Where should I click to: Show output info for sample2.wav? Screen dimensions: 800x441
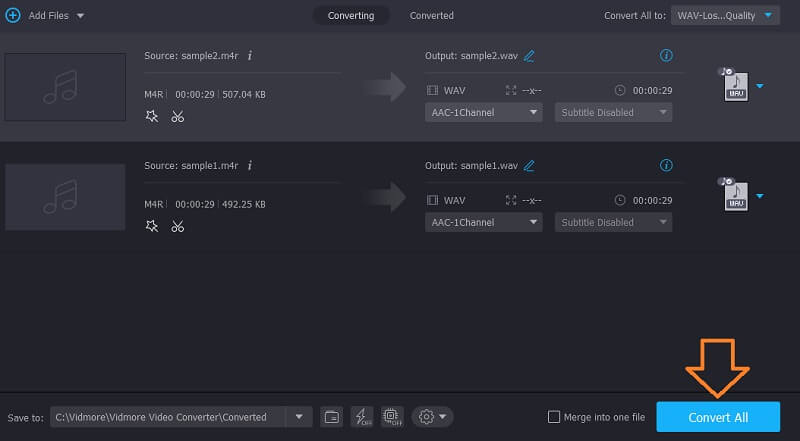[666, 56]
